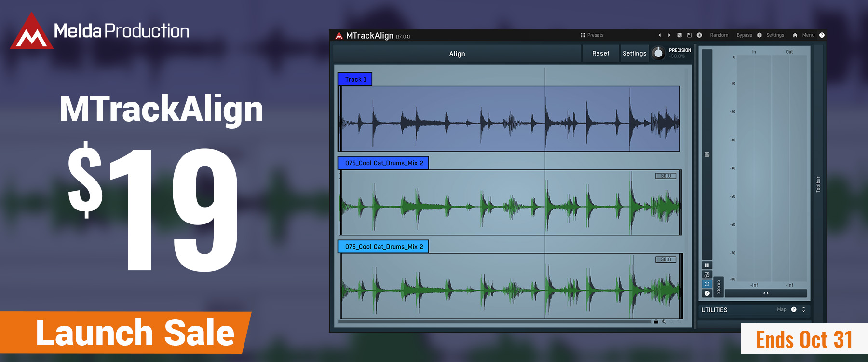The height and width of the screenshot is (362, 868).
Task: Click the add preset plus icon
Action: coord(699,35)
